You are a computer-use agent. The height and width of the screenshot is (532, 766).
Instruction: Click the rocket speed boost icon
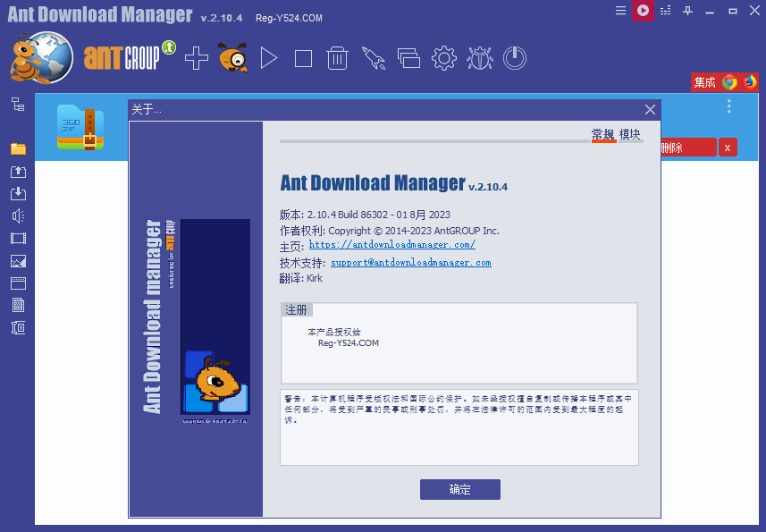click(374, 58)
